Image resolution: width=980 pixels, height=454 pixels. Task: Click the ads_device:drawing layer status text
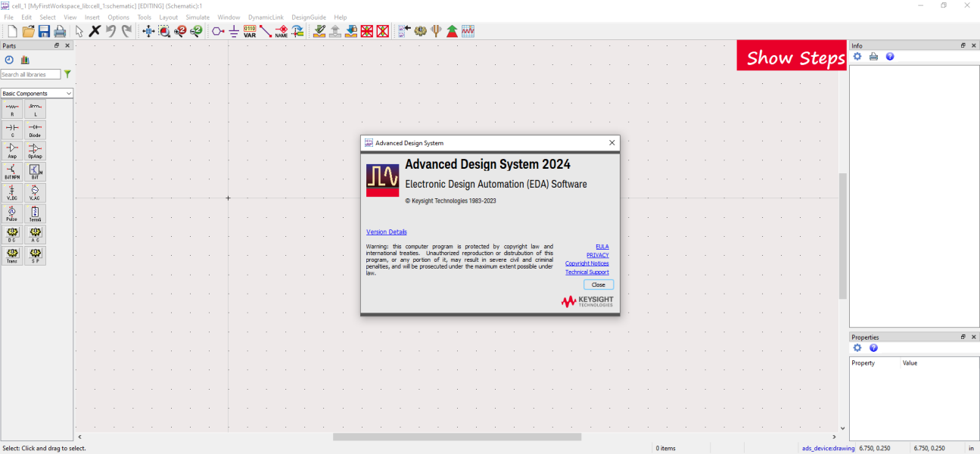[x=828, y=448]
